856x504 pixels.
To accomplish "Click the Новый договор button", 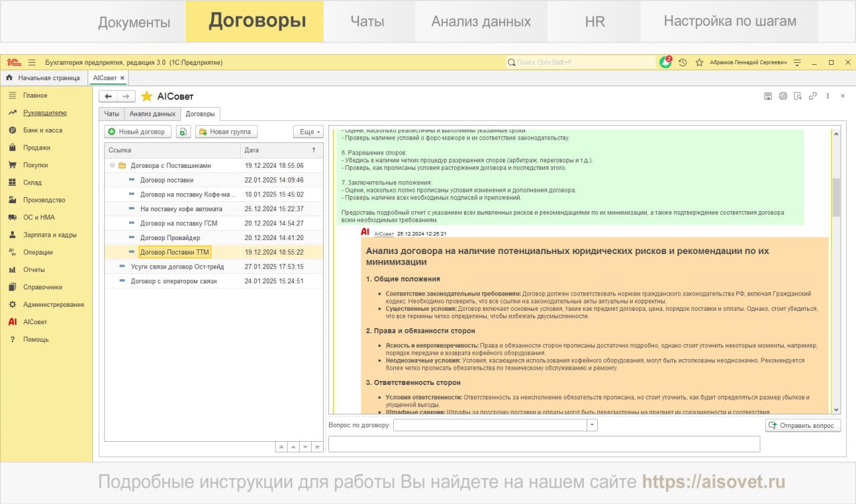I will 138,132.
